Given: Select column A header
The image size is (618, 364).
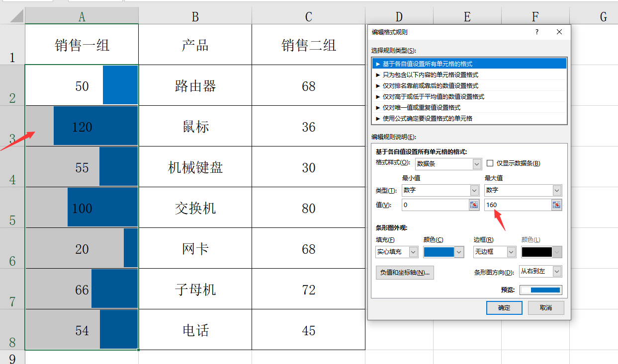Looking at the screenshot, I should [82, 17].
